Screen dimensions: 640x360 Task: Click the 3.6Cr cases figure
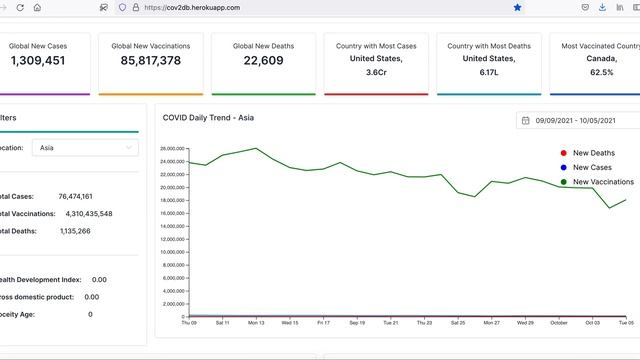(x=376, y=72)
